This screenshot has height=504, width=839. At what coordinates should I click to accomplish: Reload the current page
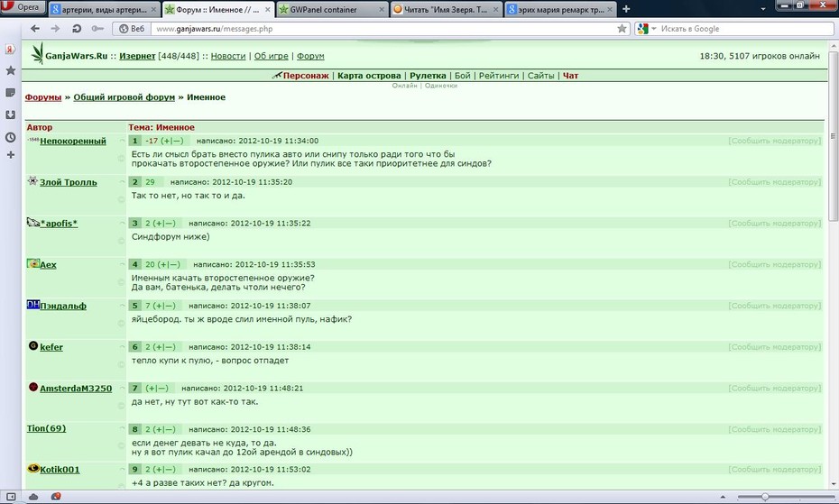click(x=77, y=29)
